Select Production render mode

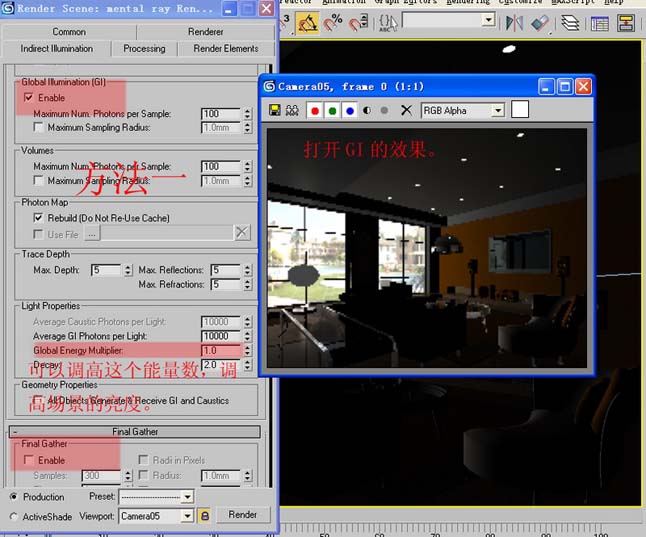coord(14,497)
